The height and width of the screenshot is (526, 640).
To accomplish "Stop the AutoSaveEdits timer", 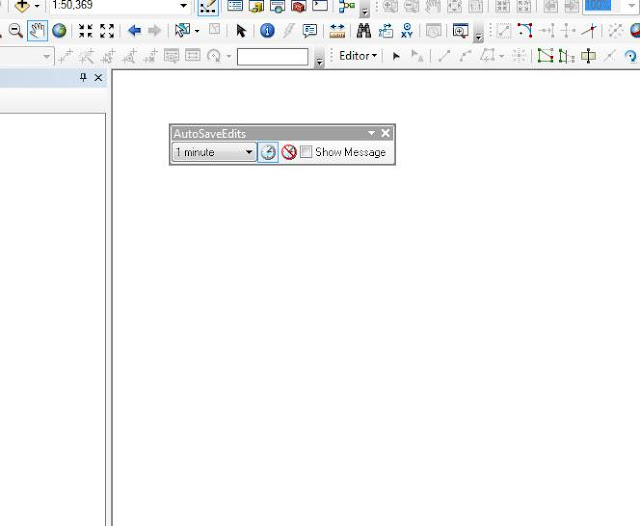I will (x=289, y=152).
